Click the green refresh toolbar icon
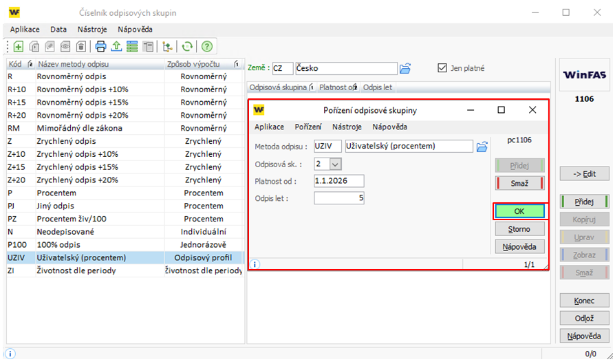615x364 pixels. point(186,47)
